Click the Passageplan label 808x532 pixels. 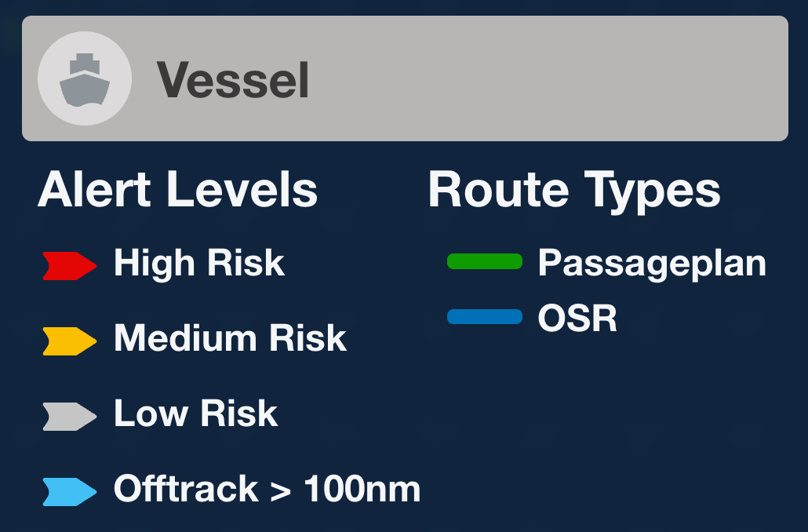[x=652, y=263]
